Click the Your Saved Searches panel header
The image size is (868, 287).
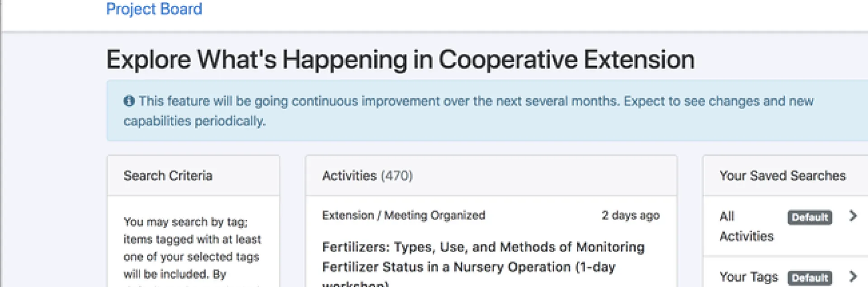pyautogui.click(x=782, y=176)
